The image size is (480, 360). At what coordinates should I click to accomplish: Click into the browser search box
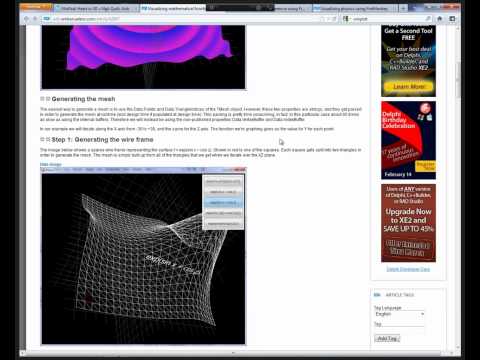(388, 19)
